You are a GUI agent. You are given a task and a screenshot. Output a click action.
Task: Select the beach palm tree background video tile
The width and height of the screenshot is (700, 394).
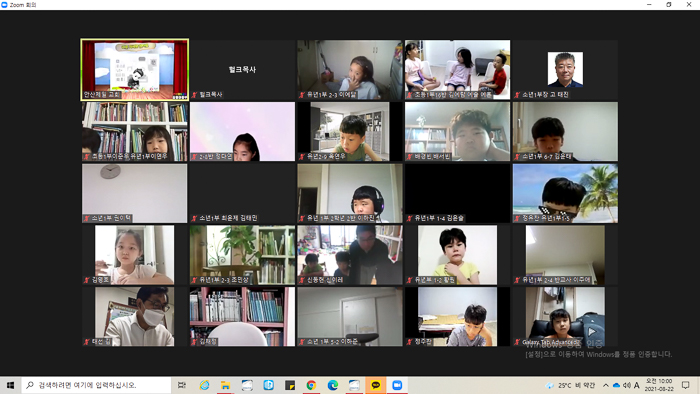point(565,193)
